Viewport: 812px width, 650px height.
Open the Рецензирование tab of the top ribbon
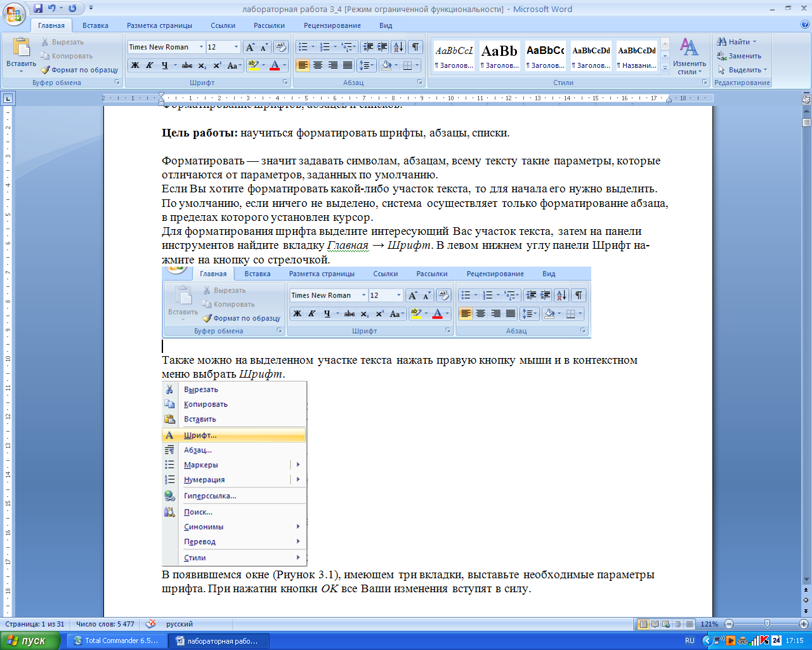(x=332, y=25)
